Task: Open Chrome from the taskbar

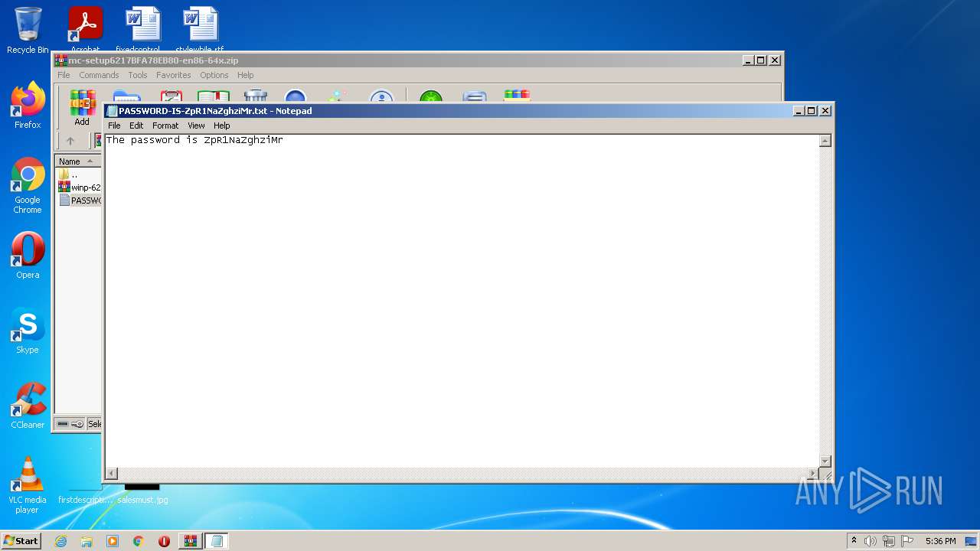Action: tap(139, 541)
